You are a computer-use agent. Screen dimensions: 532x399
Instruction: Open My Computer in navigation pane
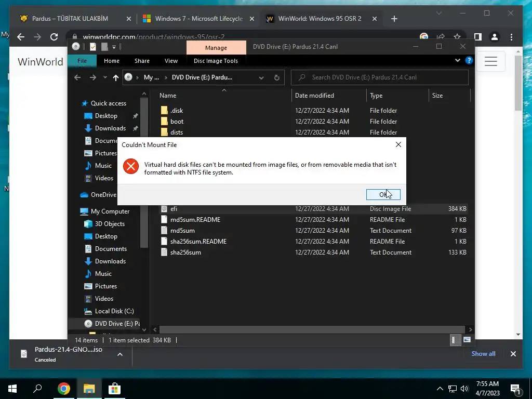(110, 211)
